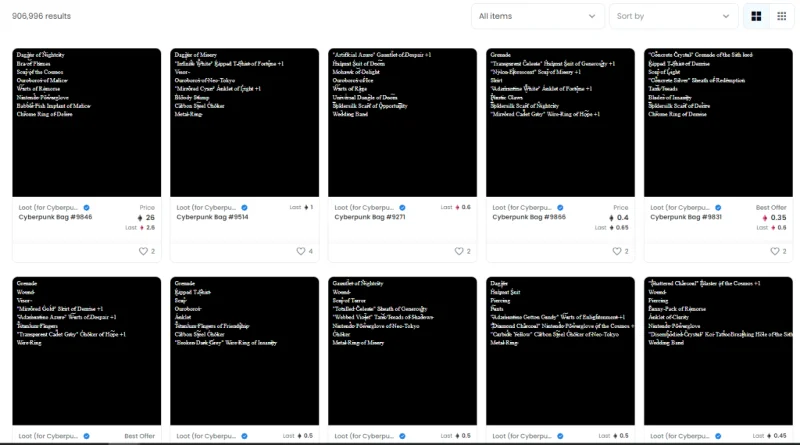The width and height of the screenshot is (800, 445).
Task: Open the Sort by dropdown
Action: point(673,16)
